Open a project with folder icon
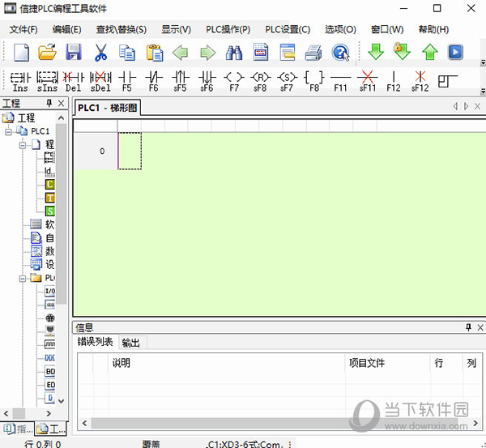Viewport: 486px width, 448px height. [47, 52]
